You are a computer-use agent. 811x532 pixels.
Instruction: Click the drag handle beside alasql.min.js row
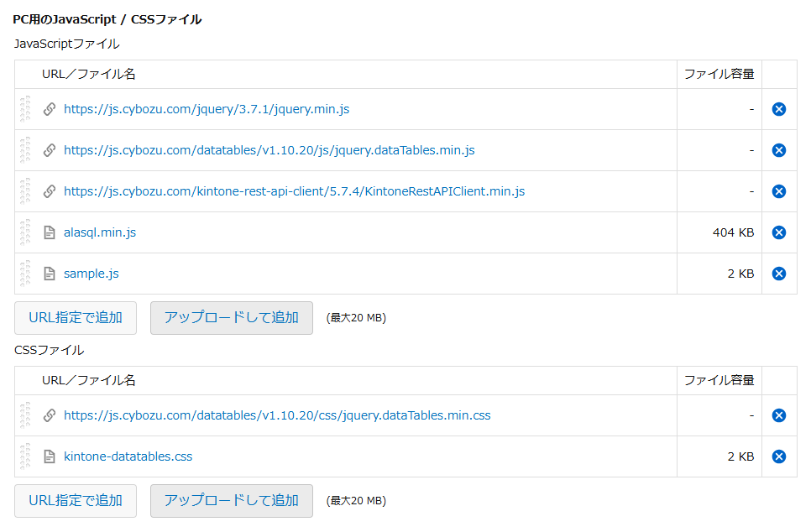pyautogui.click(x=26, y=232)
